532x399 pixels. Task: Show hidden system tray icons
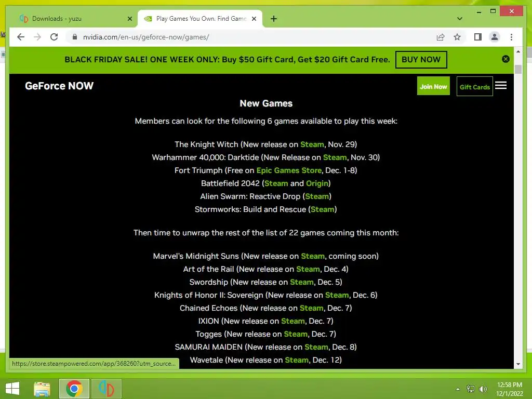[458, 389]
